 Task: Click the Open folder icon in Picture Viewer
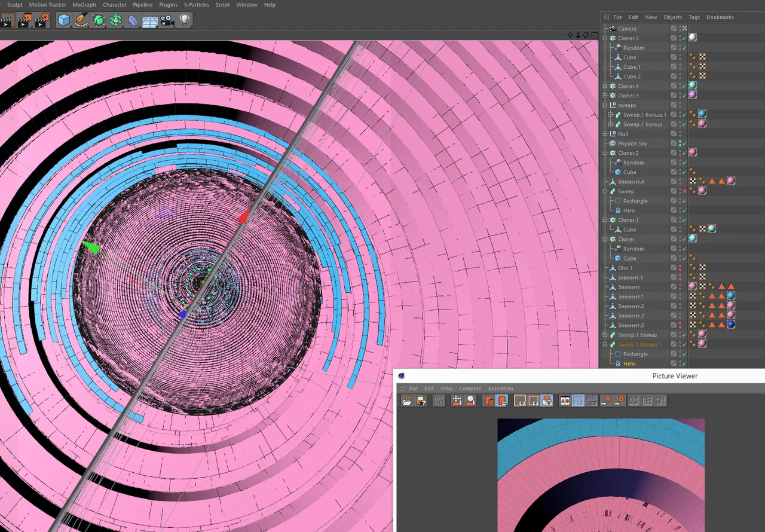[407, 401]
